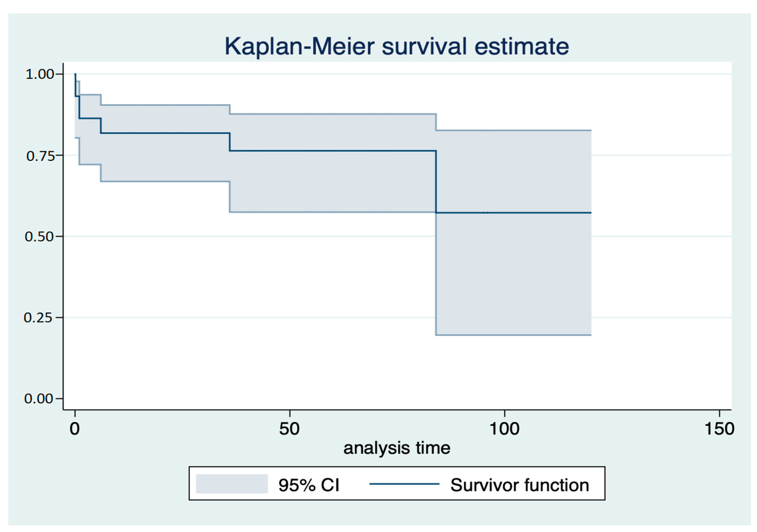757x532 pixels.
Task: Select the "Survivor function" legend text
Action: [x=520, y=485]
